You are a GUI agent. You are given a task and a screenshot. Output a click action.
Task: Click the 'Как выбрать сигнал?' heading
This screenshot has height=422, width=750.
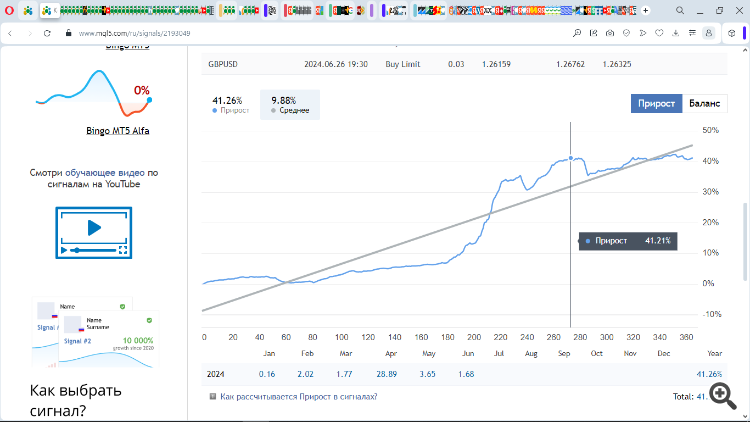tap(76, 400)
